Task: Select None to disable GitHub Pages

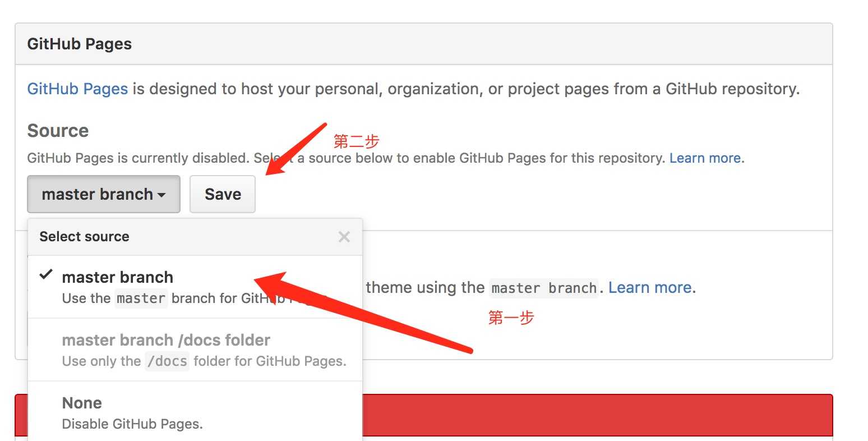Action: point(82,403)
